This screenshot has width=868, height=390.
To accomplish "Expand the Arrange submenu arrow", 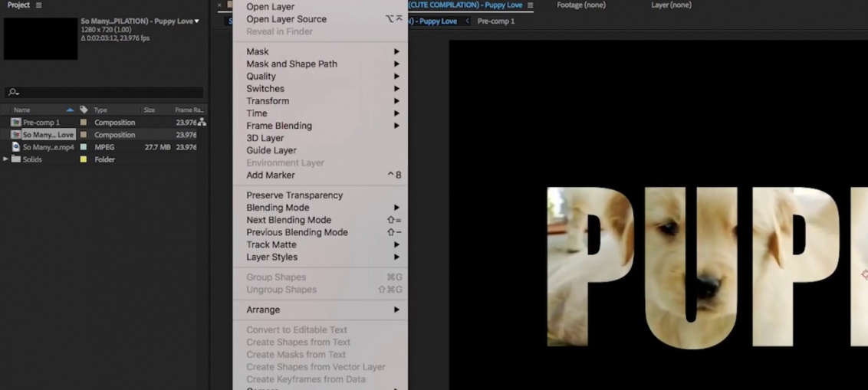I will pos(396,310).
